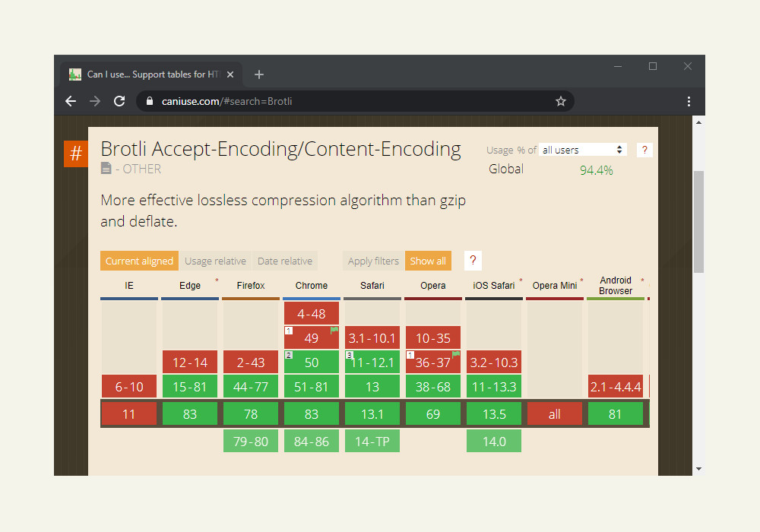
Task: Click the Show all button
Action: click(428, 261)
